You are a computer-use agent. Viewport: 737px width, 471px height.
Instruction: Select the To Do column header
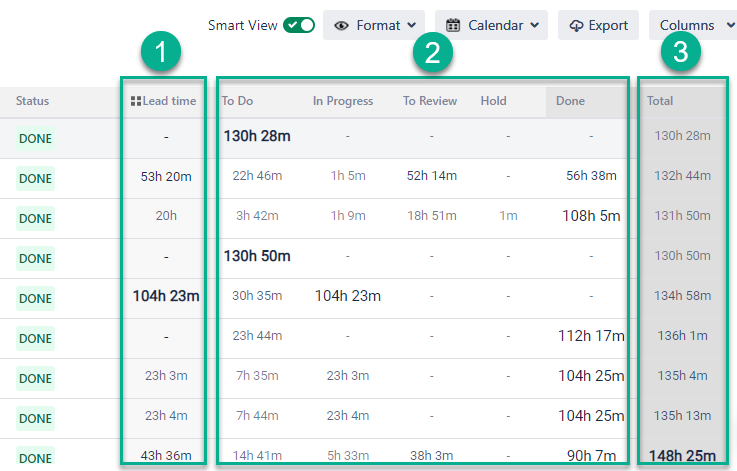237,101
